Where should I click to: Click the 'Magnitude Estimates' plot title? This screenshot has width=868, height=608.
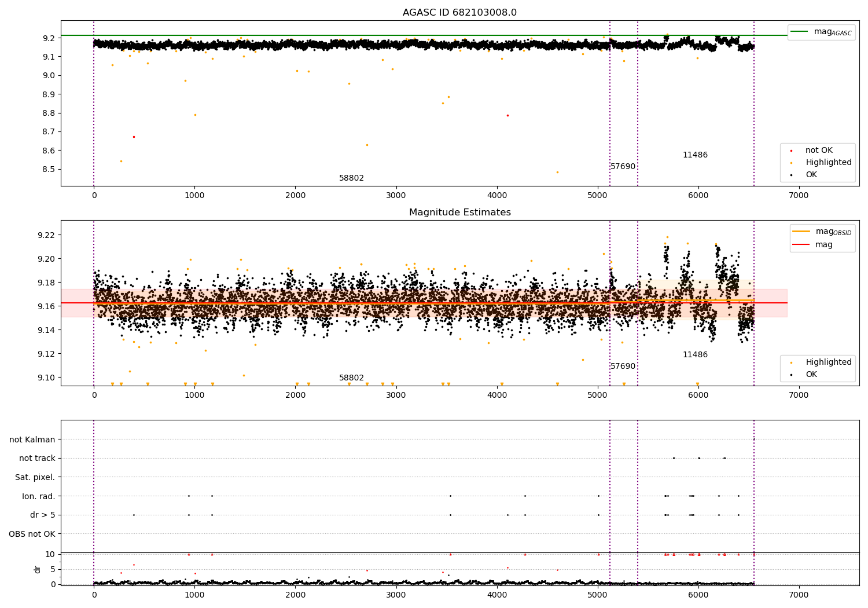point(459,213)
